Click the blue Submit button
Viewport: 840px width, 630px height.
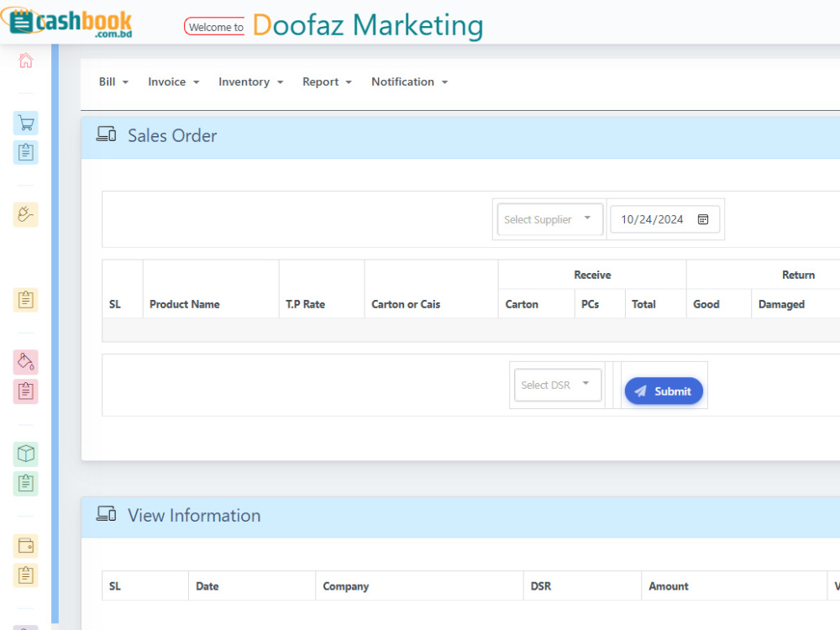tap(664, 391)
